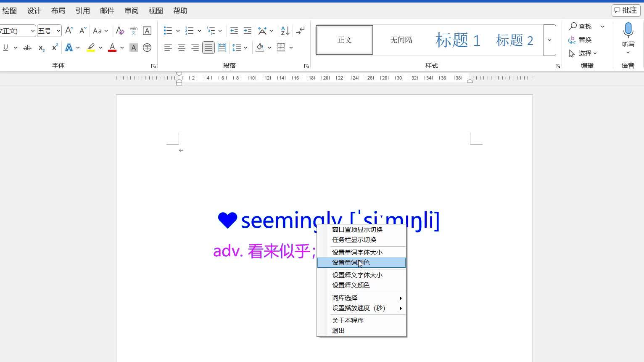This screenshot has width=644, height=362.
Task: Toggle superscript formatting
Action: (x=55, y=48)
